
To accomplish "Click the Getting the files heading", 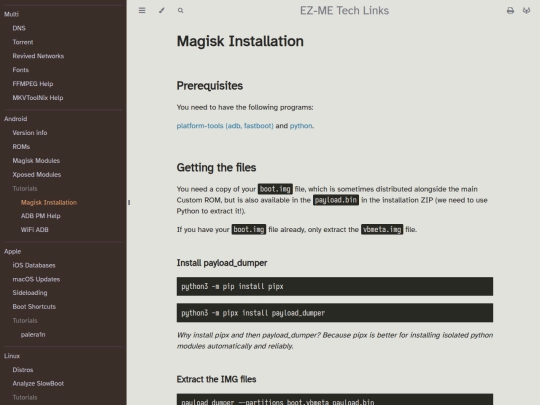I will pyautogui.click(x=216, y=167).
